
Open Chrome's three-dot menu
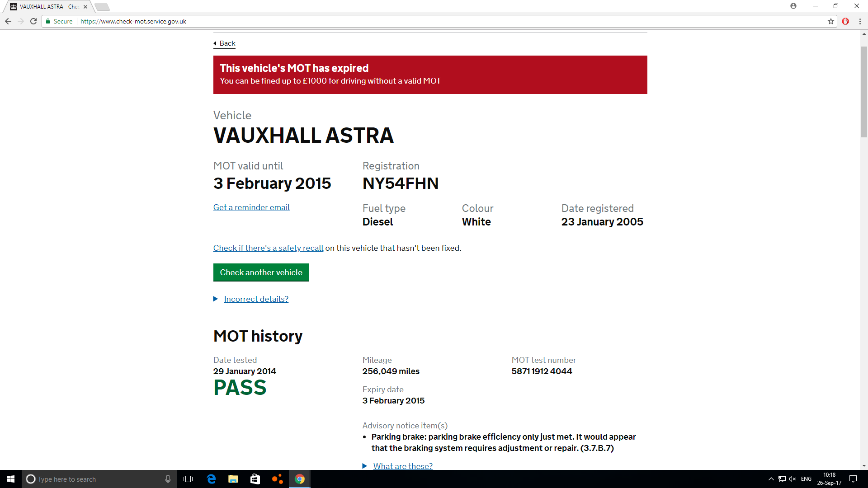click(860, 21)
